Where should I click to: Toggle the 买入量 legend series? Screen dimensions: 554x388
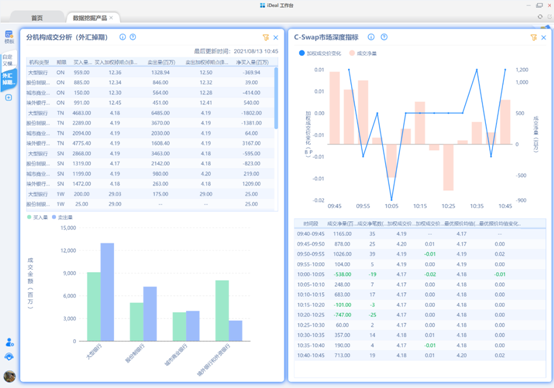(37, 217)
